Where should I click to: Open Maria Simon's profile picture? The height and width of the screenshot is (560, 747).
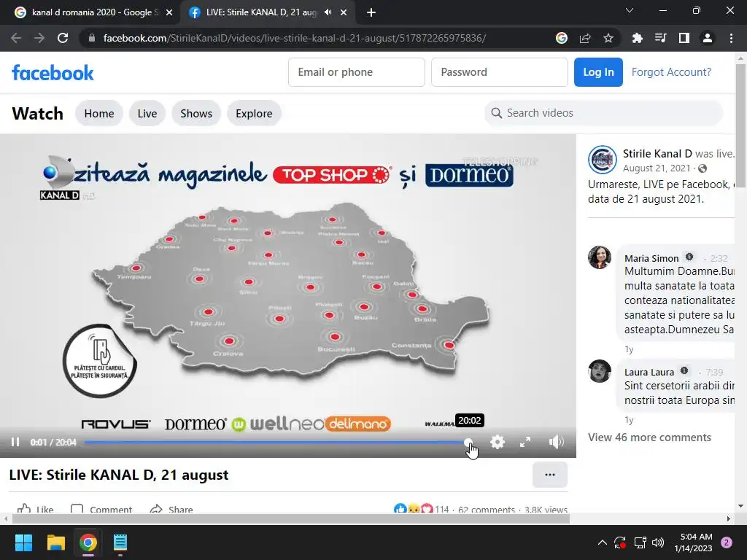pos(600,257)
